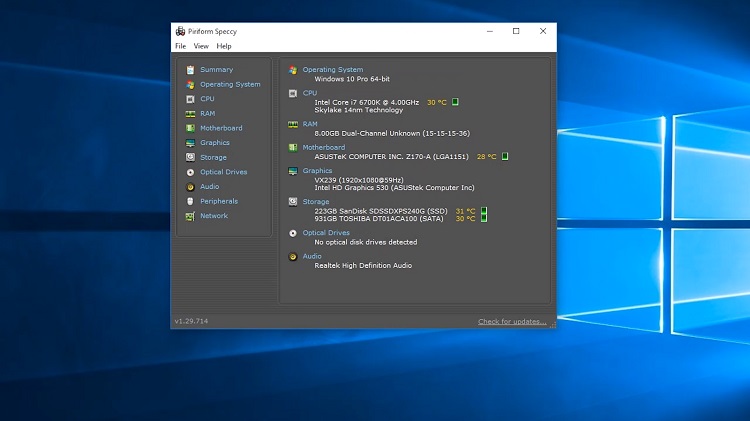Viewport: 750px width, 421px height.
Task: Click the Audio icon in summary panel
Action: (293, 257)
